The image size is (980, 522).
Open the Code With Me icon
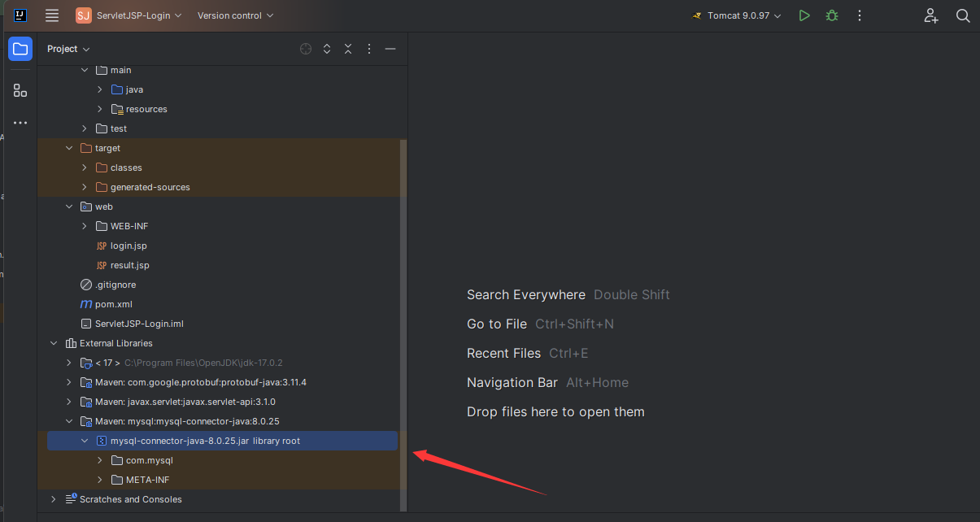[931, 15]
